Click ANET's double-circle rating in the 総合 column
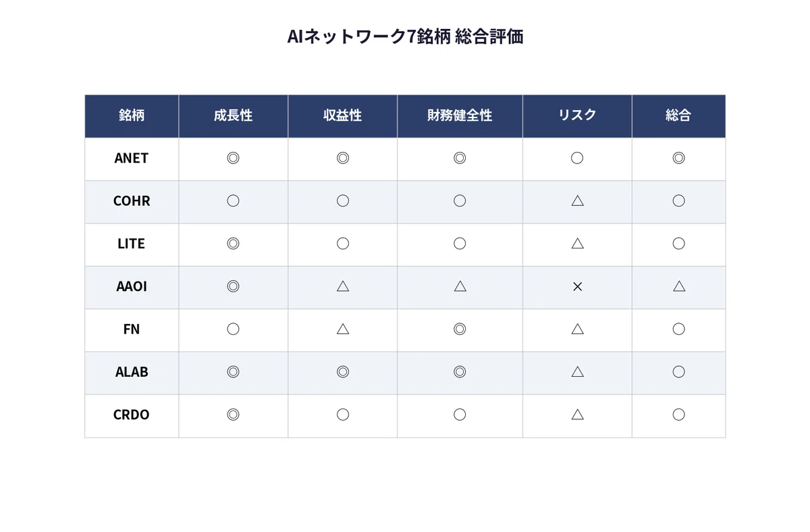The image size is (810, 532). tap(678, 158)
